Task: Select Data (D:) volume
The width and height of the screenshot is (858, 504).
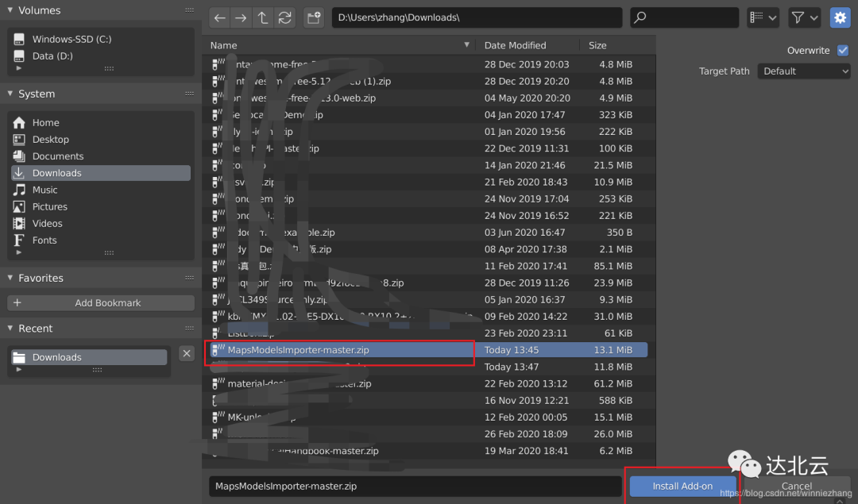Action: click(x=101, y=56)
